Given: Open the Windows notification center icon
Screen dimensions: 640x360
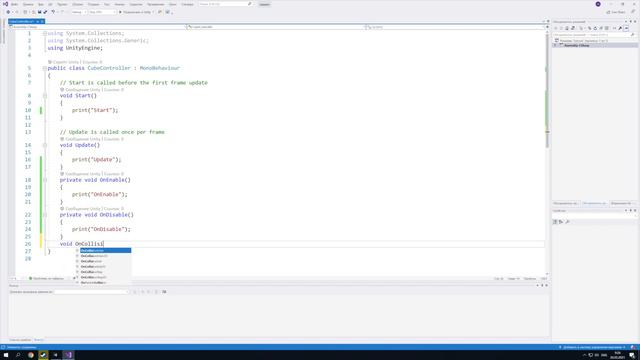Looking at the screenshot, I should [632, 355].
